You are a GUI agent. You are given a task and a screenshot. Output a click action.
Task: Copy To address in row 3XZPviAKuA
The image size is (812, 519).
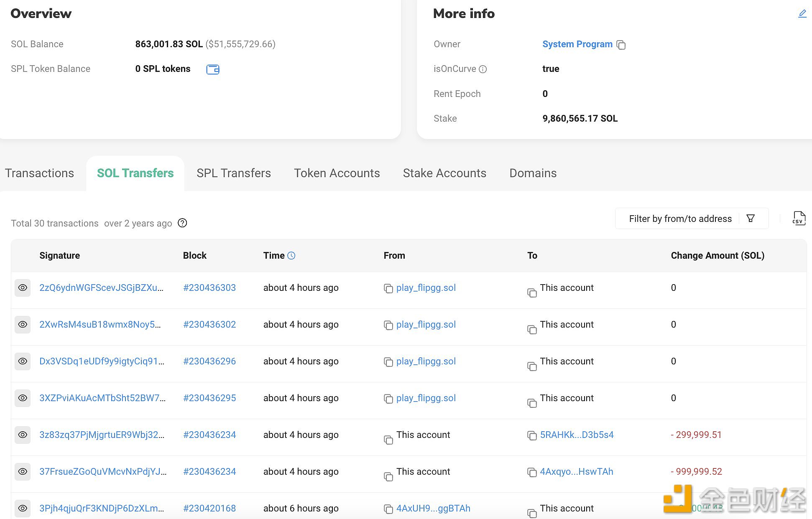pyautogui.click(x=532, y=403)
